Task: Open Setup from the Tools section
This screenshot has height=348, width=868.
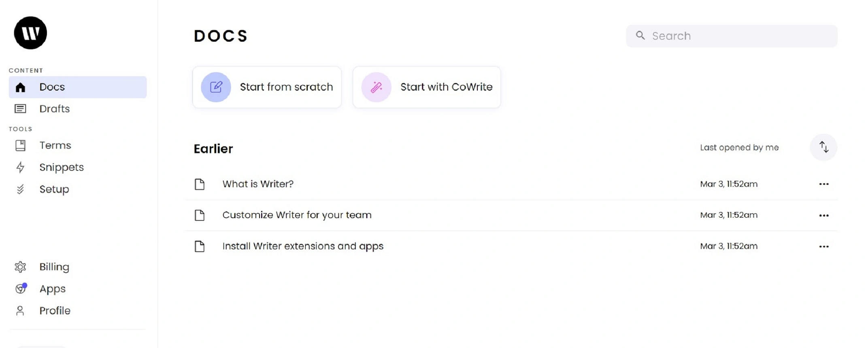Action: 54,189
